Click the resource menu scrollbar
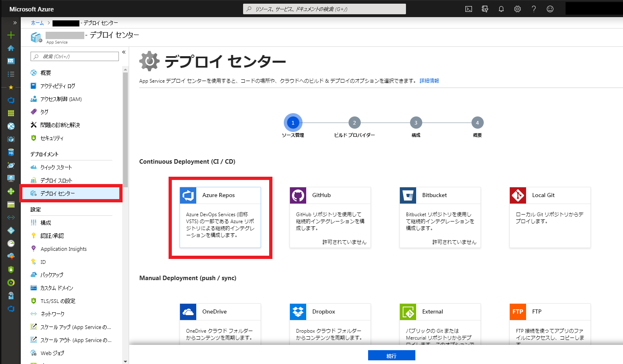The width and height of the screenshot is (623, 364). click(125, 129)
